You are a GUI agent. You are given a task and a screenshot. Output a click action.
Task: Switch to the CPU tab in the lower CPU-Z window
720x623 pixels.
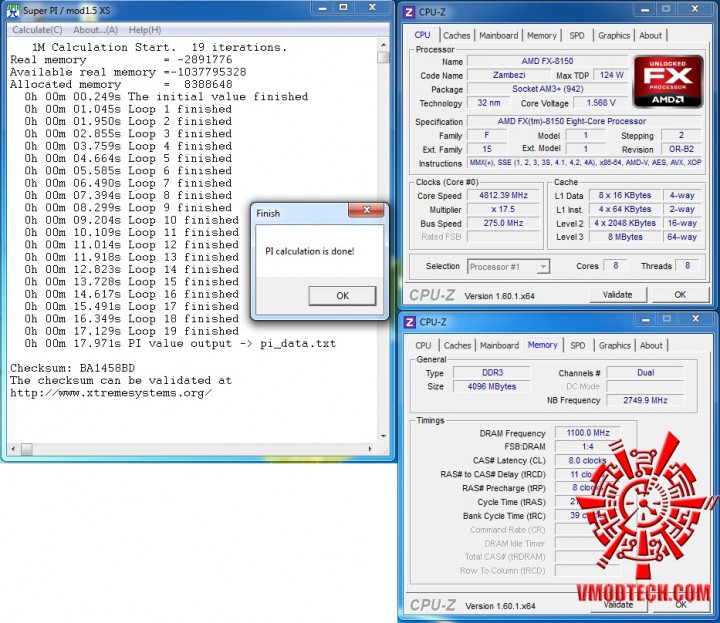(x=423, y=345)
